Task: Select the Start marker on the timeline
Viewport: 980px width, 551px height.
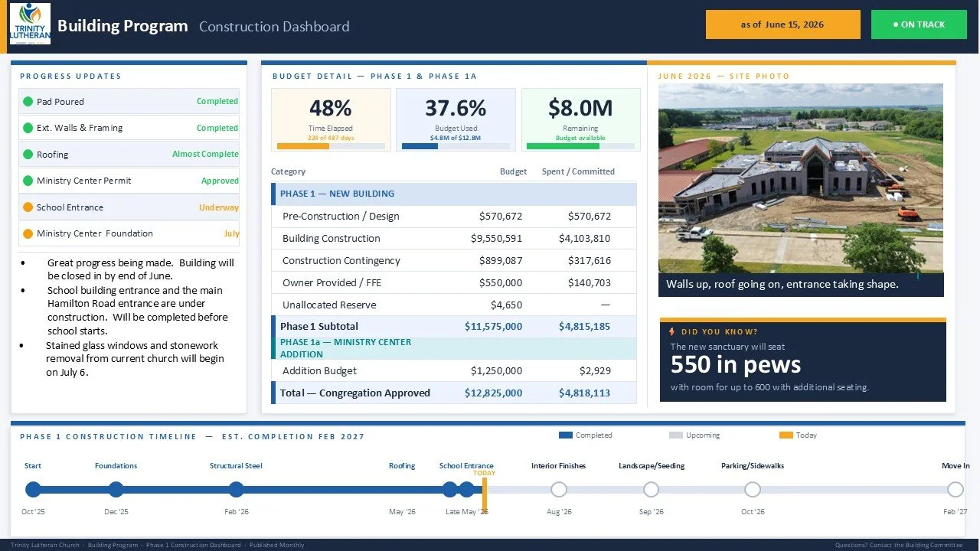Action: point(33,490)
